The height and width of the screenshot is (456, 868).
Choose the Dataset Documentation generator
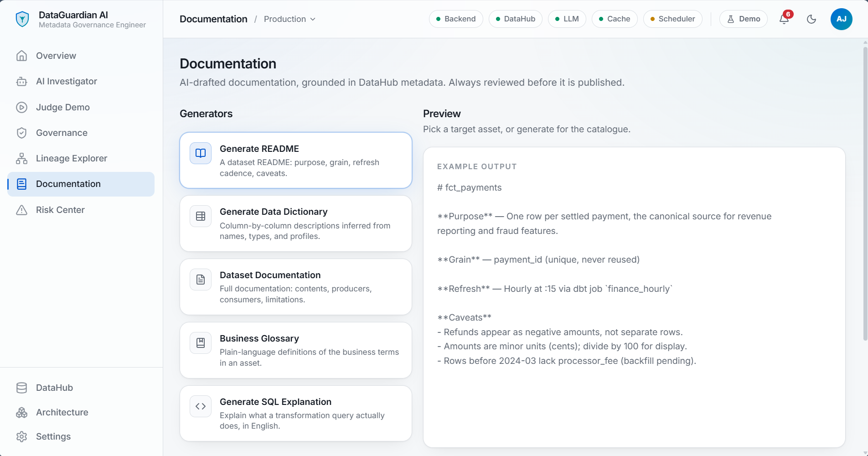pyautogui.click(x=296, y=287)
